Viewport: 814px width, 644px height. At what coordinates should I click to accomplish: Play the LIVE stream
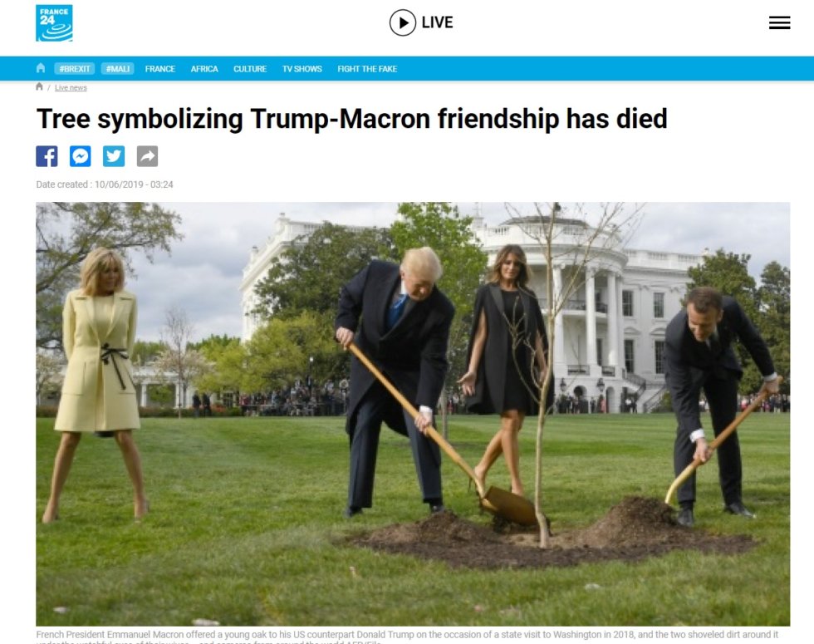pyautogui.click(x=402, y=23)
